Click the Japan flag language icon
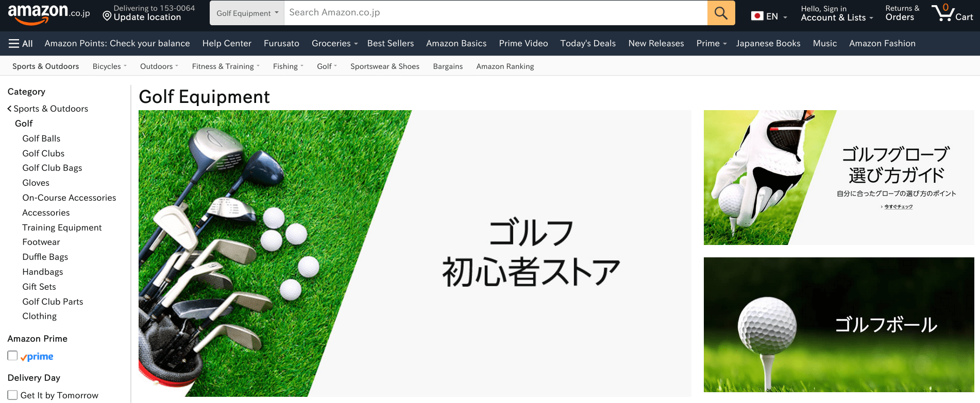Viewport: 980px width, 403px height. coord(757,16)
